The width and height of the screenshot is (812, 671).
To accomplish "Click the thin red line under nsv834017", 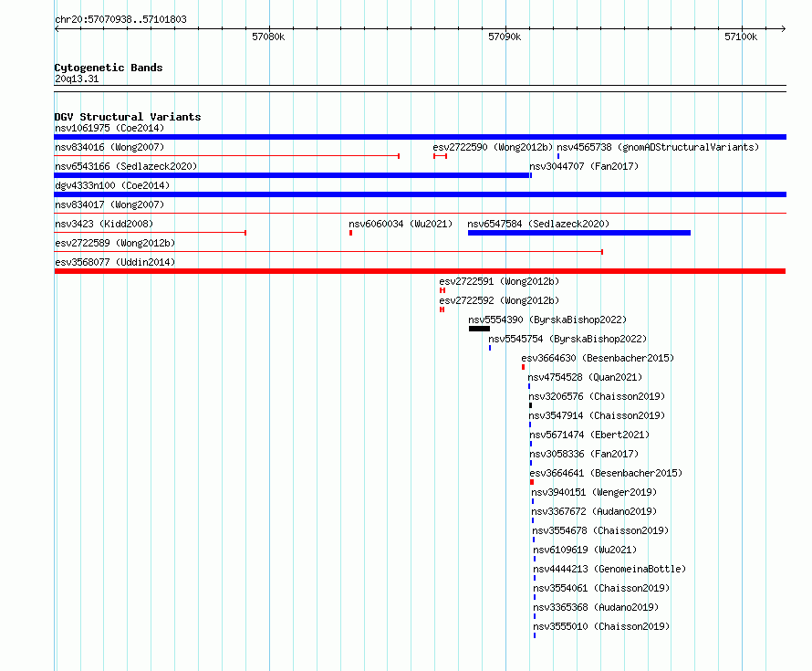I will [x=420, y=213].
